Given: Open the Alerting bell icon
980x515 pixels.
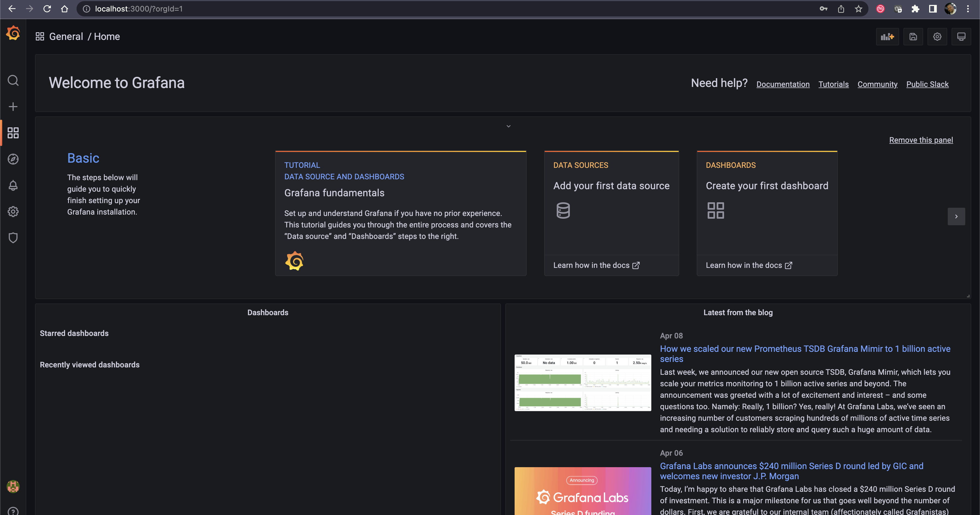Looking at the screenshot, I should (13, 185).
